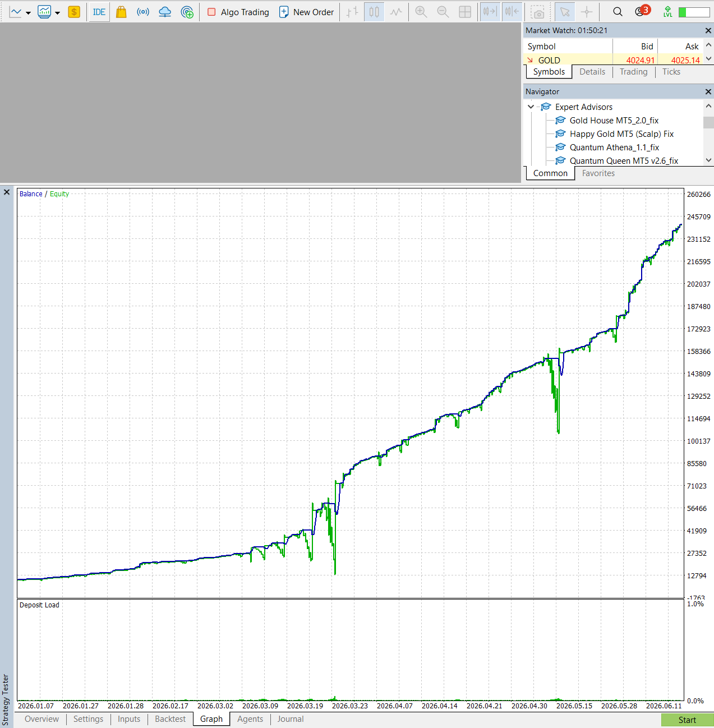The width and height of the screenshot is (714, 728).
Task: Select the cursor arrow tool
Action: tap(565, 12)
